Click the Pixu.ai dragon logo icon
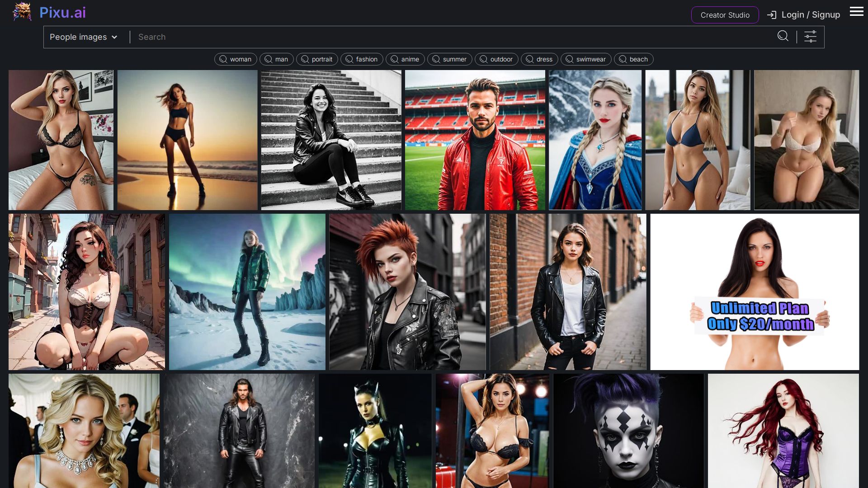 point(22,12)
